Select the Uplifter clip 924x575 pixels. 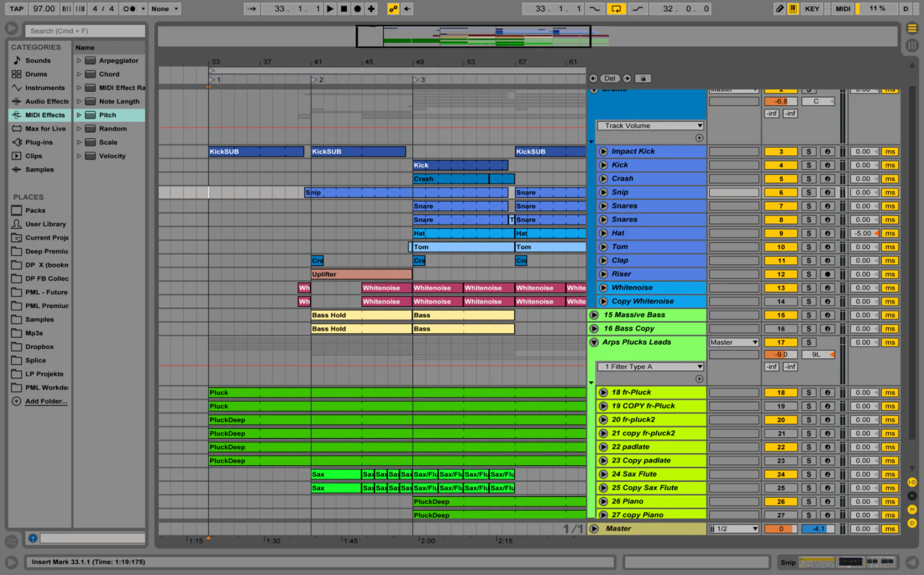(x=361, y=274)
